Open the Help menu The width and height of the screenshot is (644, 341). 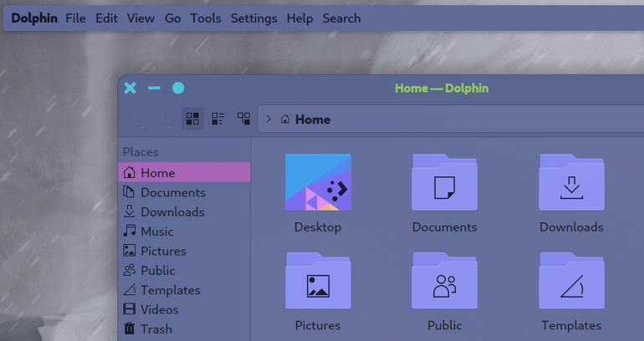pos(299,18)
